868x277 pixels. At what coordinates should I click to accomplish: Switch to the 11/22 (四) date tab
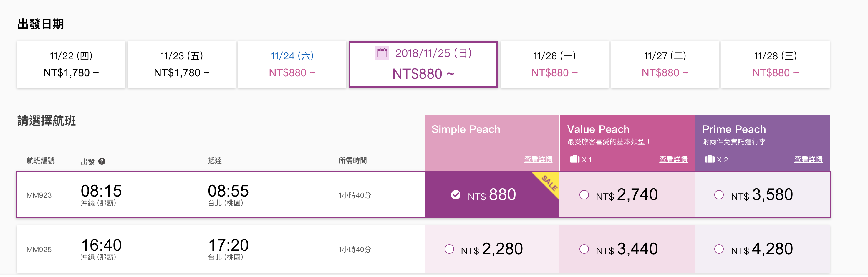pyautogui.click(x=71, y=65)
